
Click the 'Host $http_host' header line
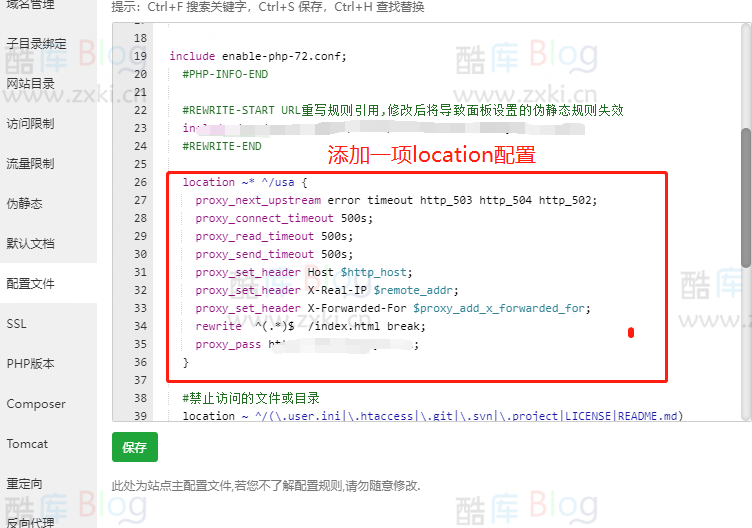pos(304,272)
